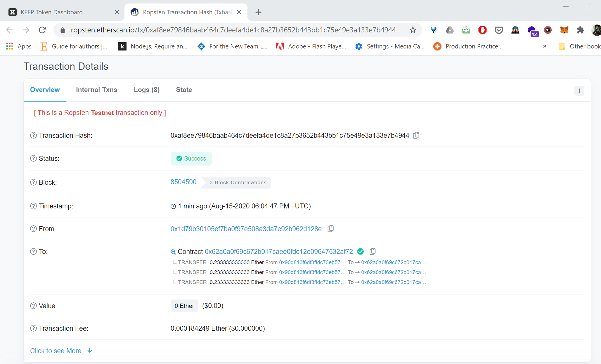This screenshot has width=601, height=364.
Task: Open block 8504590 link
Action: pos(183,182)
